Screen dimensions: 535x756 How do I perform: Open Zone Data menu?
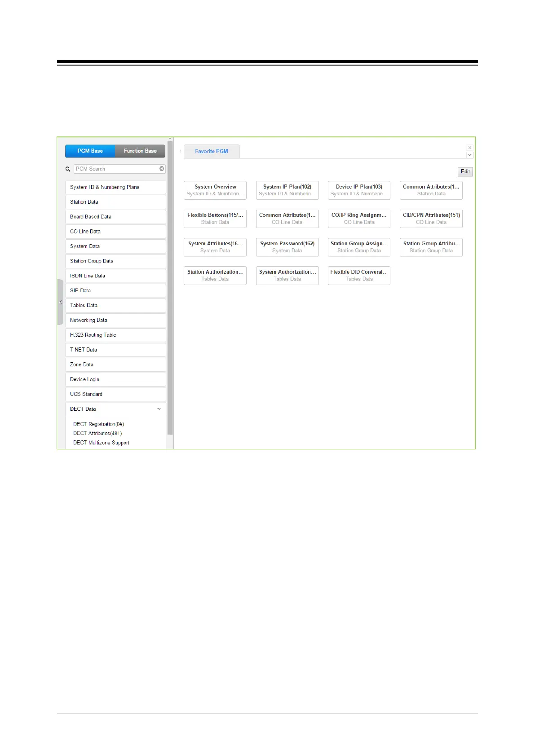tap(115, 365)
